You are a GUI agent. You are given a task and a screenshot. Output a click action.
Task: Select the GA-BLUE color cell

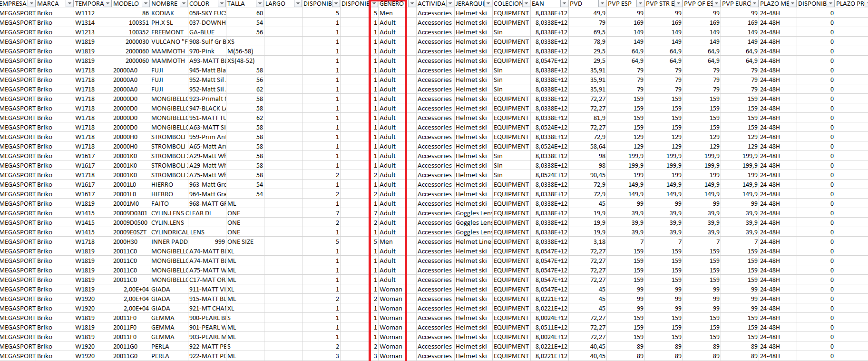click(x=207, y=32)
